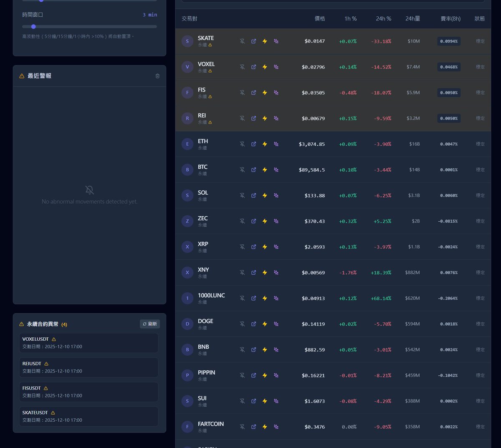Toggle alerts for the FARTCOIN pair
The height and width of the screenshot is (448, 501).
pyautogui.click(x=242, y=427)
